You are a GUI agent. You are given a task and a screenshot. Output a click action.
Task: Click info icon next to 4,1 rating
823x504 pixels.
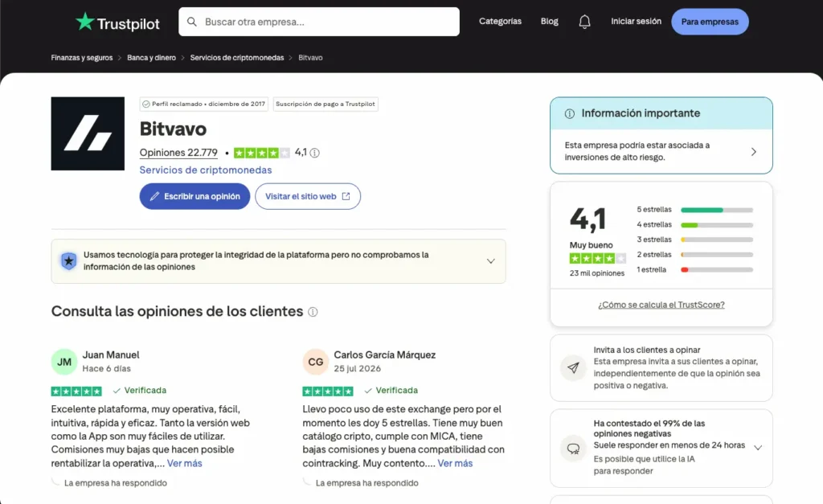coord(314,153)
